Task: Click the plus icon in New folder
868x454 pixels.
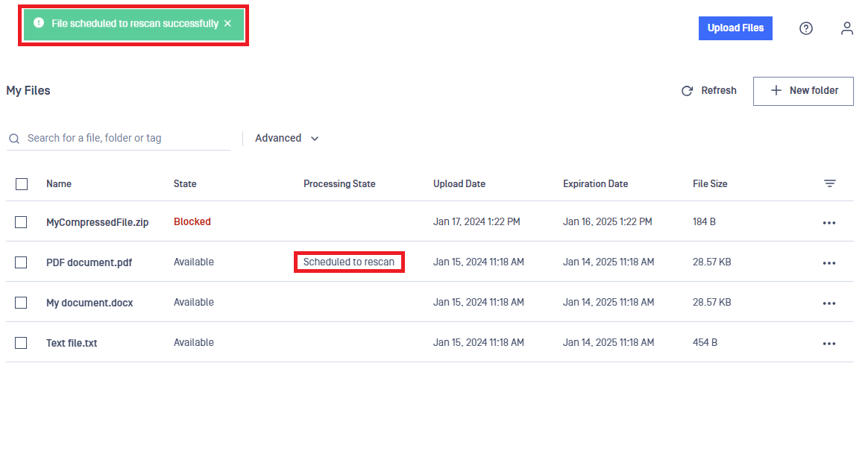Action: click(776, 90)
